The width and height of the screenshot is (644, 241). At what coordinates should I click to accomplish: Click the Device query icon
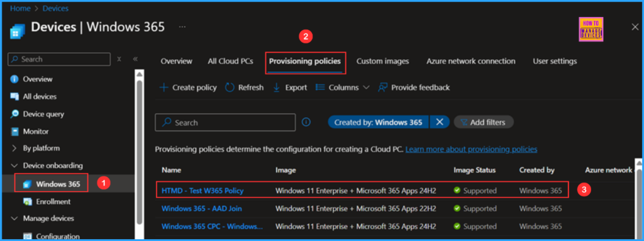(14, 114)
